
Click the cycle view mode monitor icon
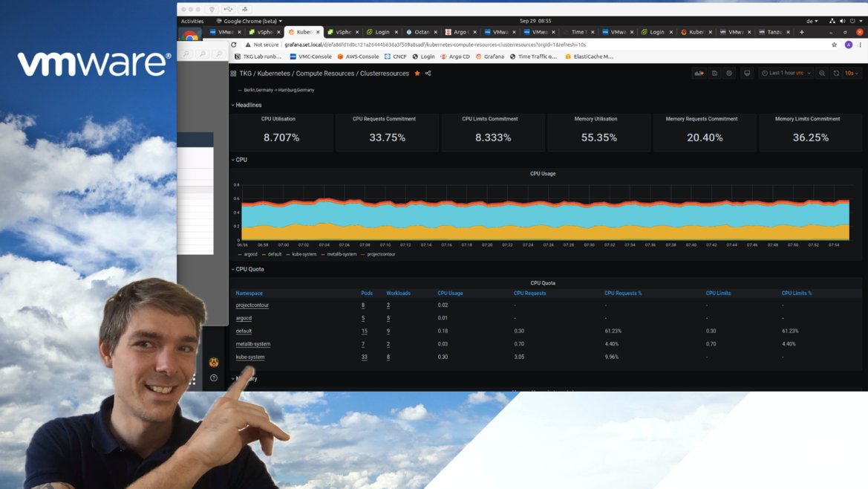[747, 73]
